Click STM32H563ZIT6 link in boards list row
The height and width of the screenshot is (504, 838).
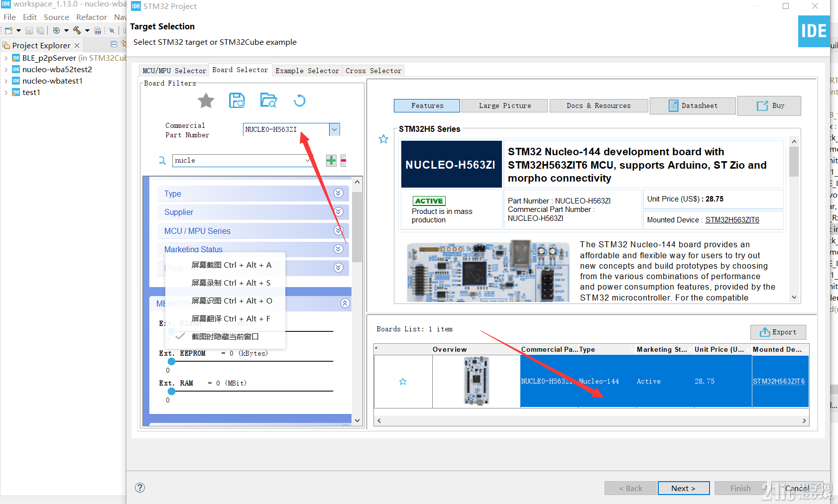(779, 381)
